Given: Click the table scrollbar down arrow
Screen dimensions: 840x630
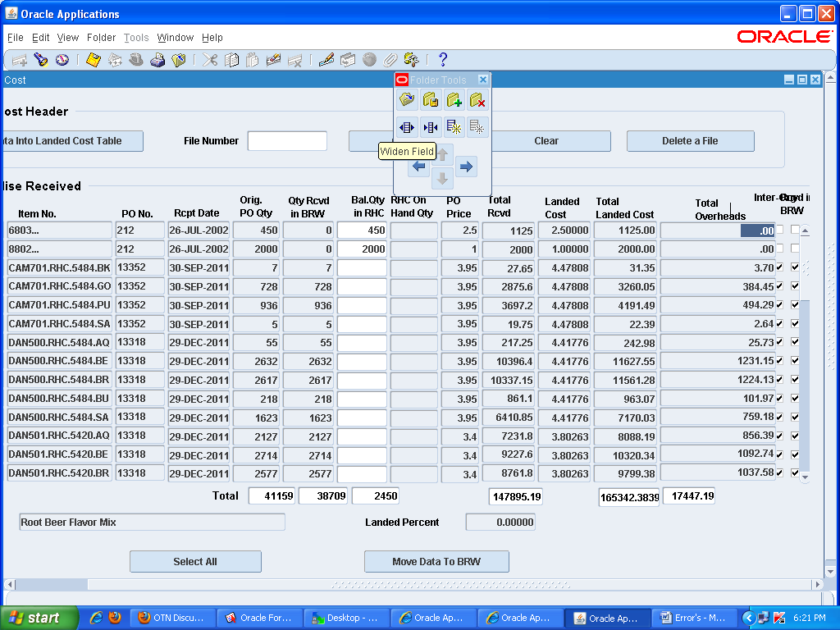Looking at the screenshot, I should coord(805,477).
